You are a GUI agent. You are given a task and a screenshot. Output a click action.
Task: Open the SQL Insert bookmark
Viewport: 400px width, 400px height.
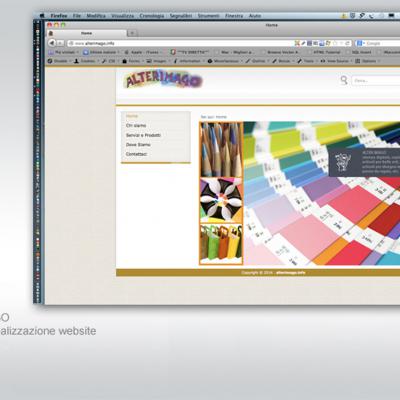point(360,52)
